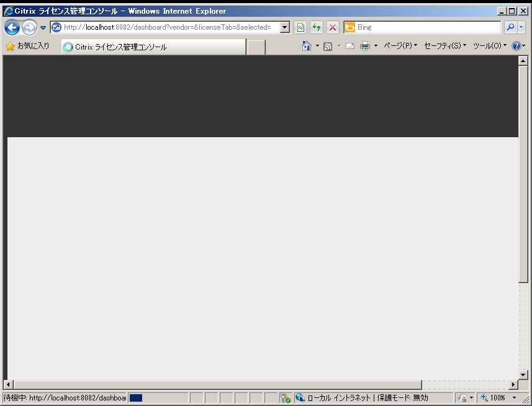
Task: Click into the Bing search field
Action: click(x=427, y=27)
